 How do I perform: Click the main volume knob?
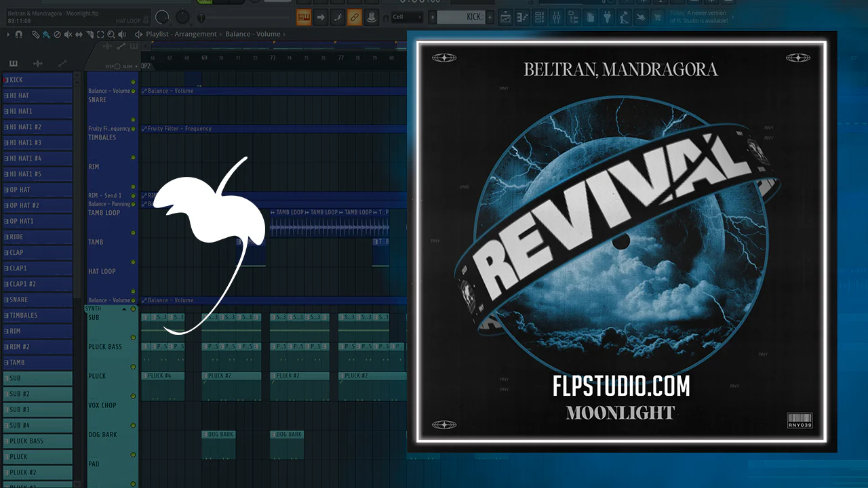[163, 17]
